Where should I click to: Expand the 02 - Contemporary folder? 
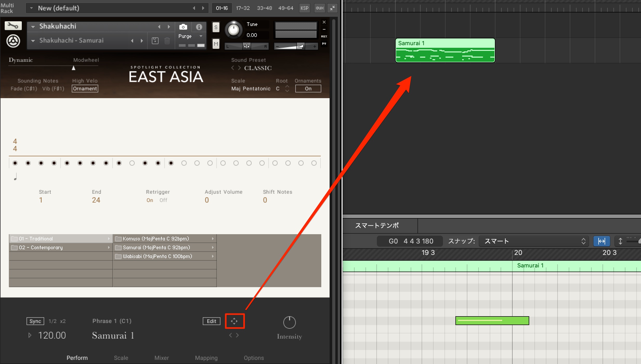pos(61,247)
